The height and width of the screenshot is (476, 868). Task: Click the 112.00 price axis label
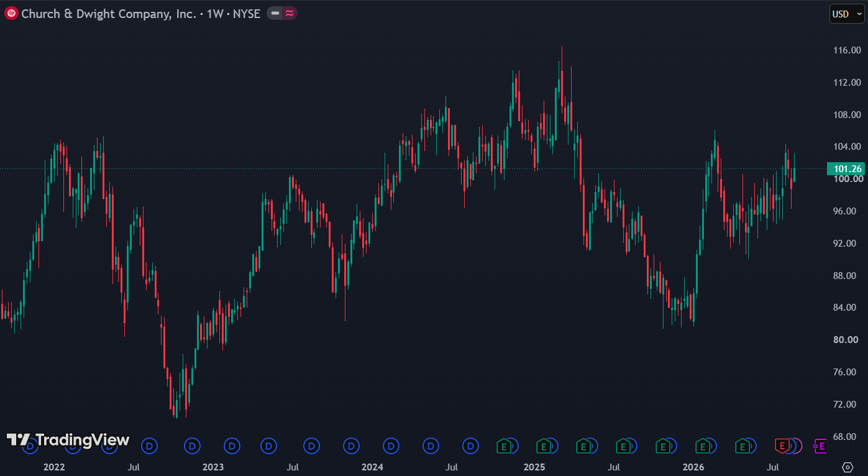point(847,83)
